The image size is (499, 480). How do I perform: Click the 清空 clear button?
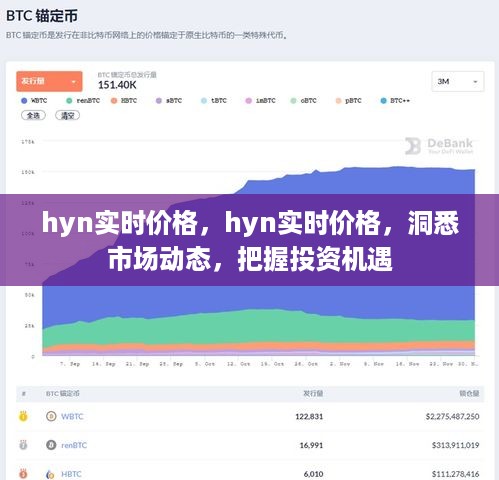coord(67,116)
